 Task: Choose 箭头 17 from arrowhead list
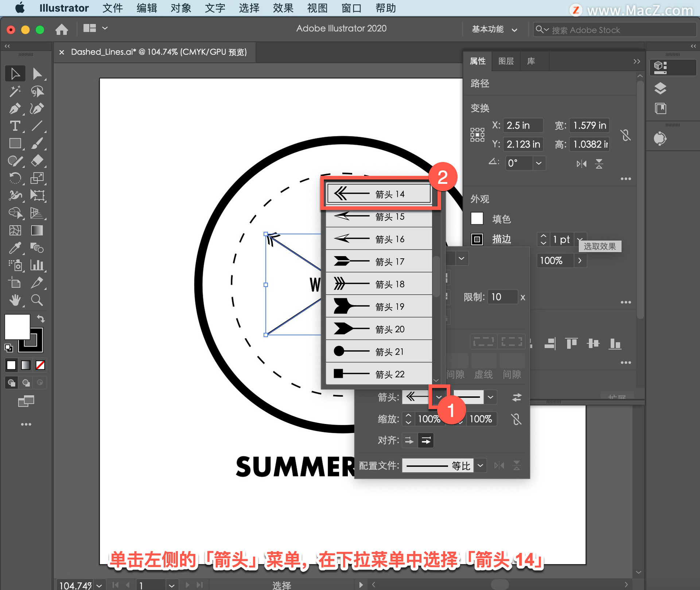(x=379, y=261)
